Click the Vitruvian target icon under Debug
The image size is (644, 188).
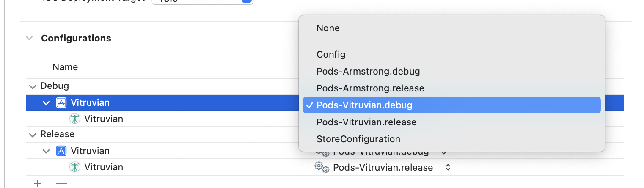(75, 119)
